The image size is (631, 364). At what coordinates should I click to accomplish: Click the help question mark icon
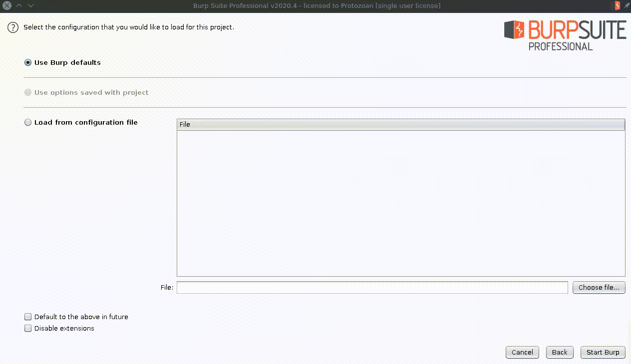click(x=13, y=27)
